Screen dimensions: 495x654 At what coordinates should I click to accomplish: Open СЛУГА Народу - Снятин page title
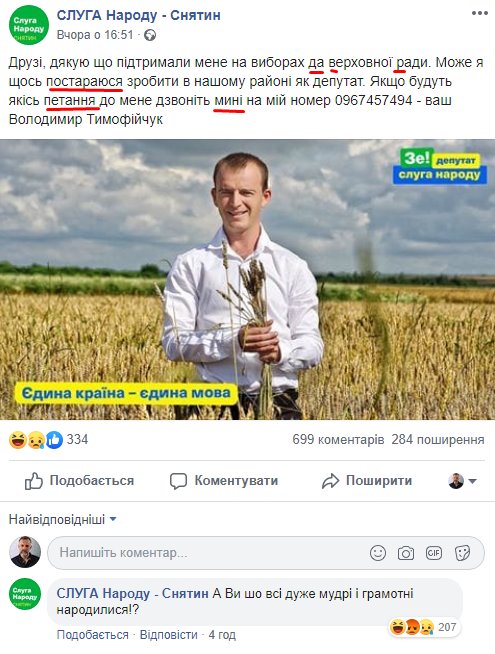tap(138, 15)
